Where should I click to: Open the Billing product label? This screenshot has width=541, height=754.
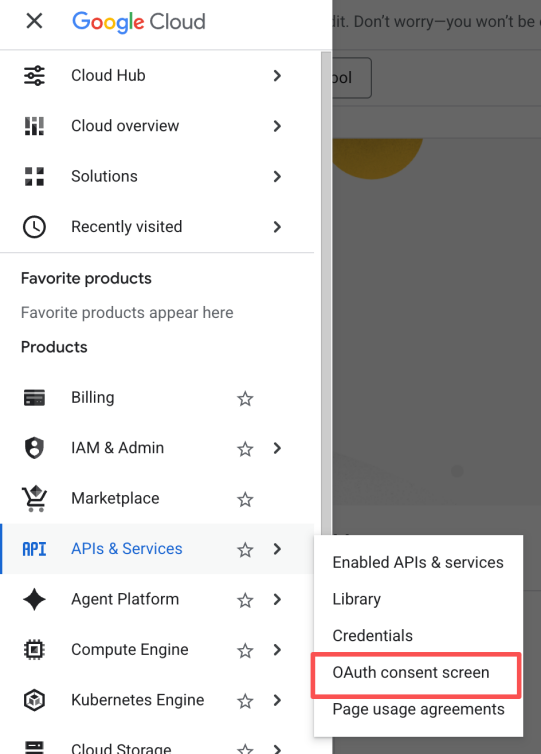(x=93, y=398)
